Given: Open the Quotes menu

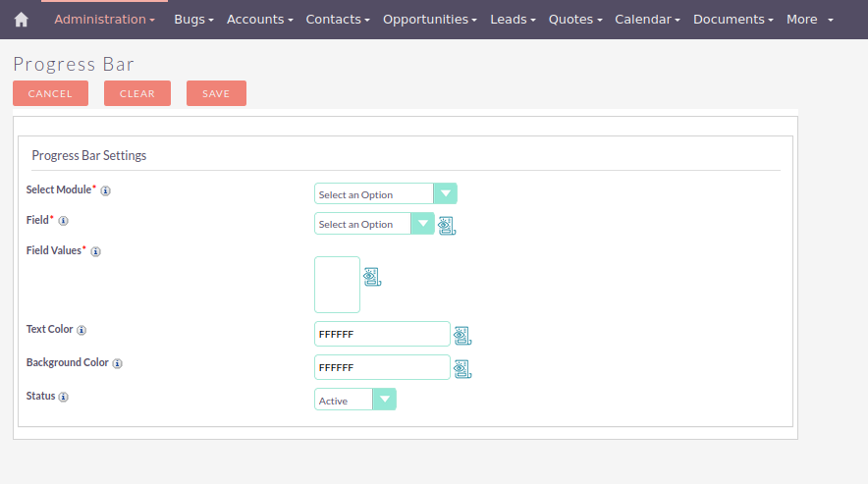Looking at the screenshot, I should [x=575, y=20].
